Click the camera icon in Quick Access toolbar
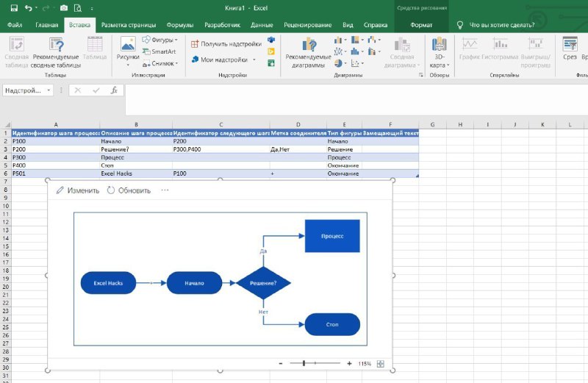Viewport: 588px width, 383px height. (x=64, y=8)
